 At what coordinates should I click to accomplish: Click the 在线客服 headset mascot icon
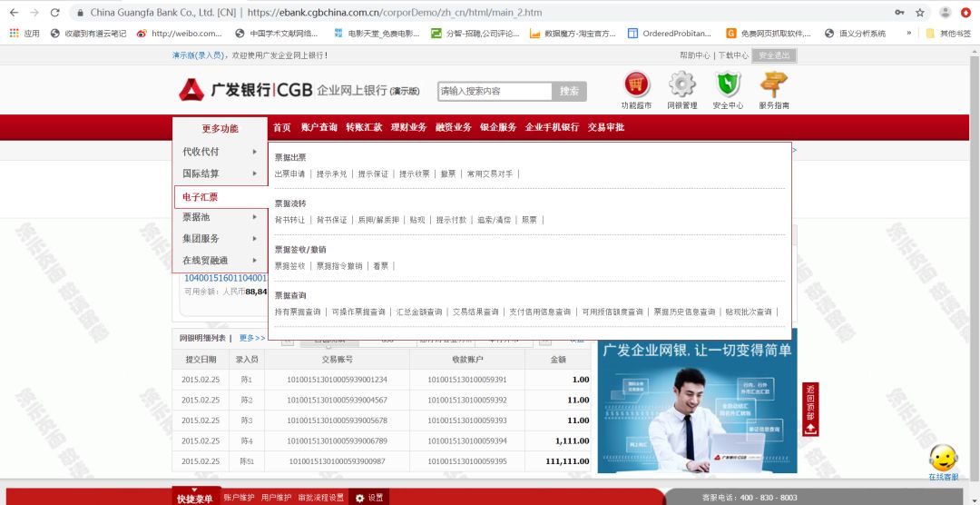[x=943, y=458]
